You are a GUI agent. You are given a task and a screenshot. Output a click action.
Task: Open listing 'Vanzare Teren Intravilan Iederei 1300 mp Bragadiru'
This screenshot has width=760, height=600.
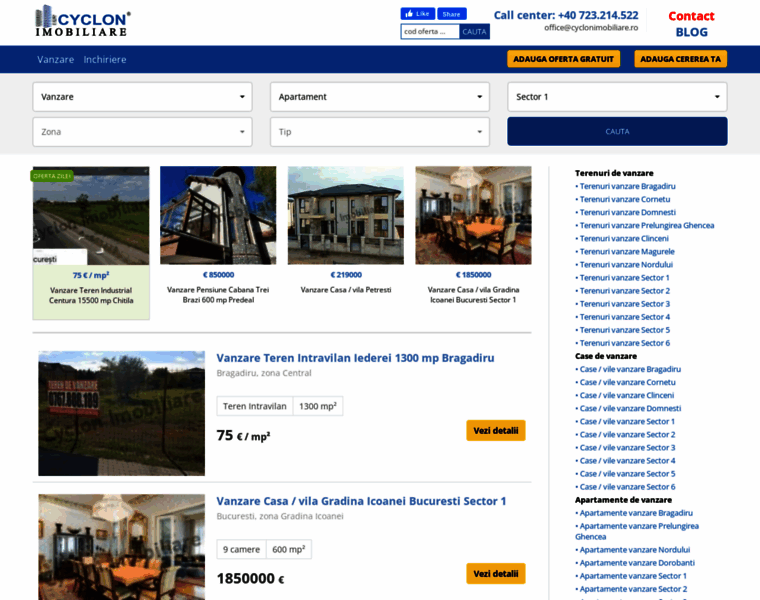pos(355,358)
